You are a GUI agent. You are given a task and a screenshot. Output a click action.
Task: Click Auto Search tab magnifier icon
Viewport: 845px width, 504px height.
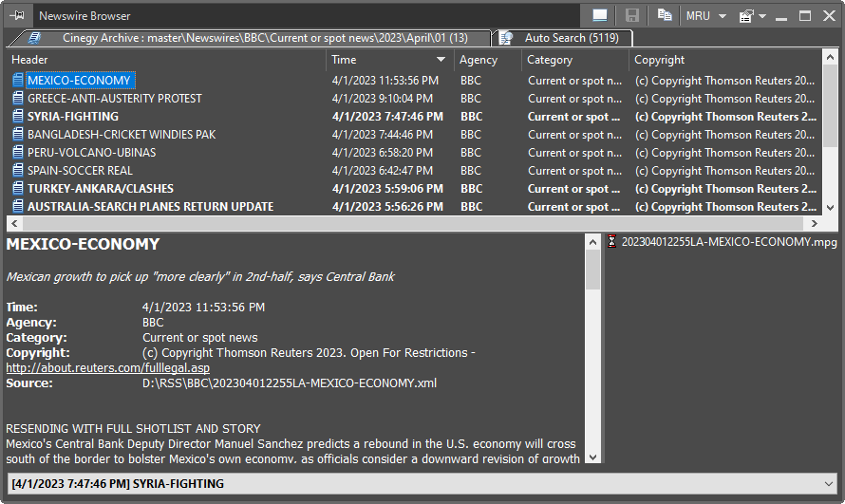click(506, 38)
